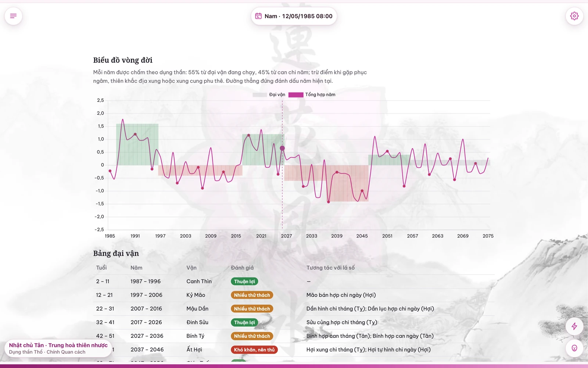
Task: Click the gray Đại vận legend swatch
Action: coord(260,95)
